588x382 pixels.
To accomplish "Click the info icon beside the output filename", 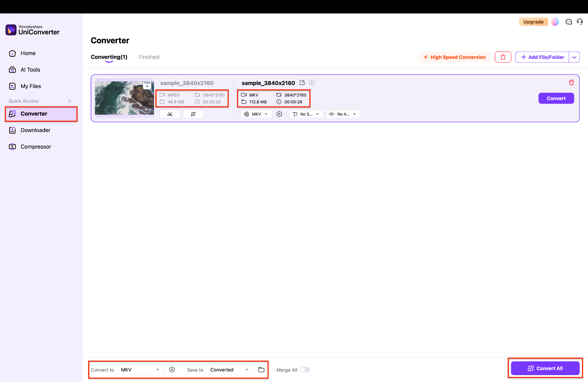I will pos(312,83).
